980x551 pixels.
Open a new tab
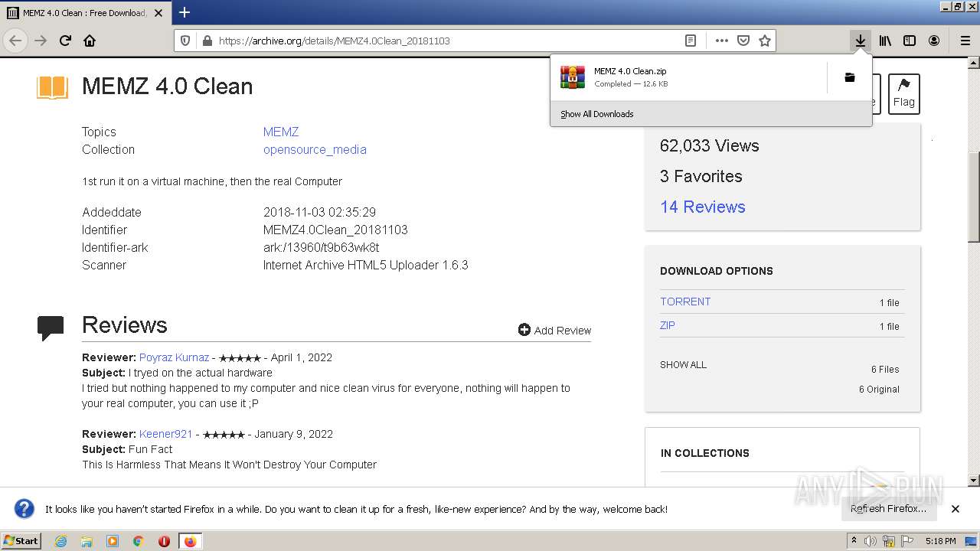pyautogui.click(x=185, y=12)
